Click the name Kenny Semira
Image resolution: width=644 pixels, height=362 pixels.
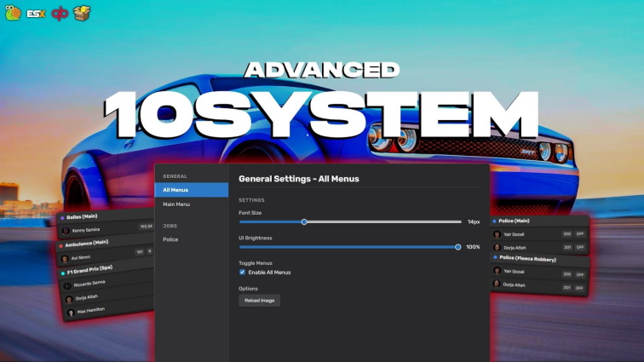(86, 230)
